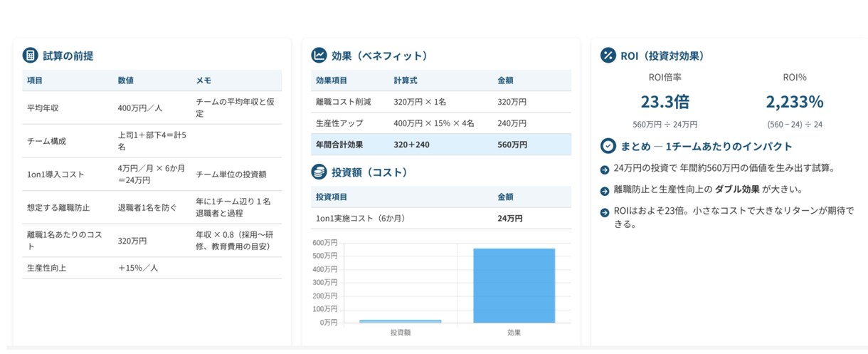The image size is (868, 354).
Task: Click the 退職者1名を防ぐ value
Action: tap(147, 207)
